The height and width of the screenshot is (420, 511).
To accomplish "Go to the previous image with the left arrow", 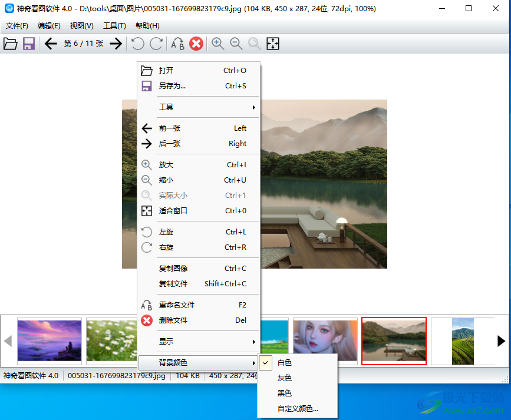I will point(51,44).
